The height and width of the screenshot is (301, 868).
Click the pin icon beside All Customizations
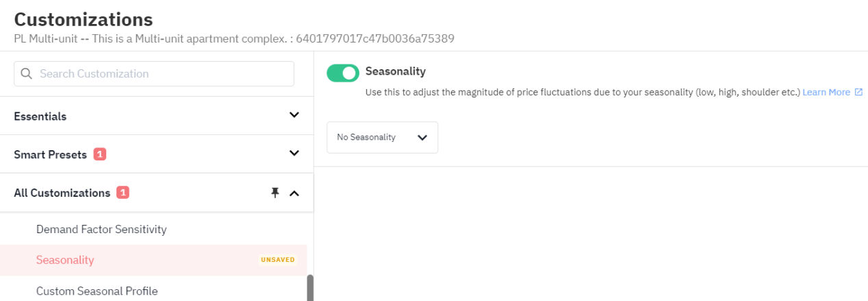coord(275,193)
